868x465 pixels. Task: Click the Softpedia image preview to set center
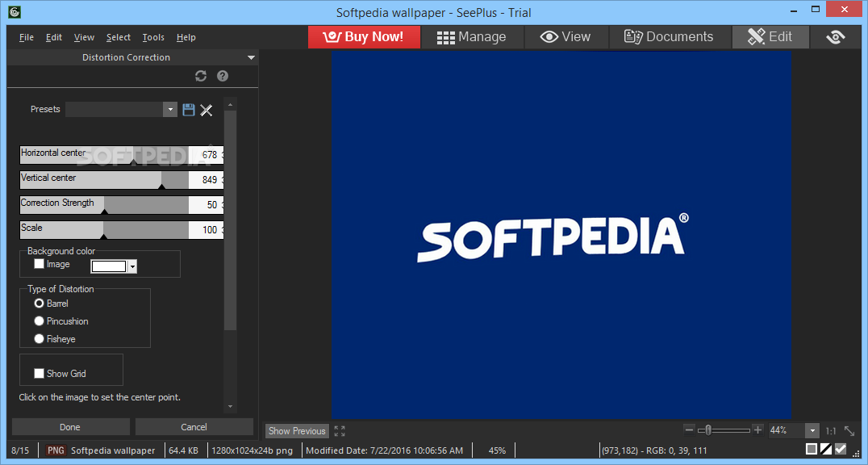coord(561,234)
